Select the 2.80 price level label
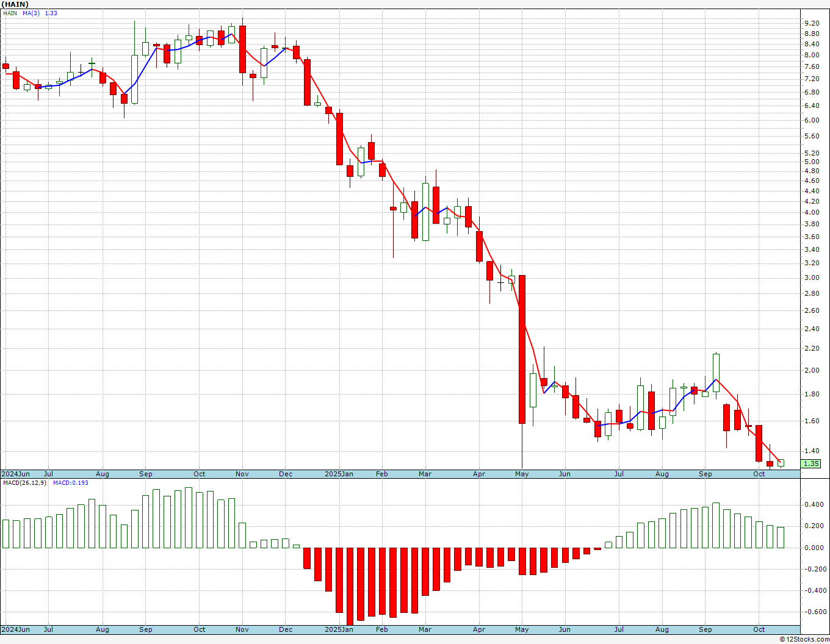Viewport: 830px width, 644px height. point(812,293)
